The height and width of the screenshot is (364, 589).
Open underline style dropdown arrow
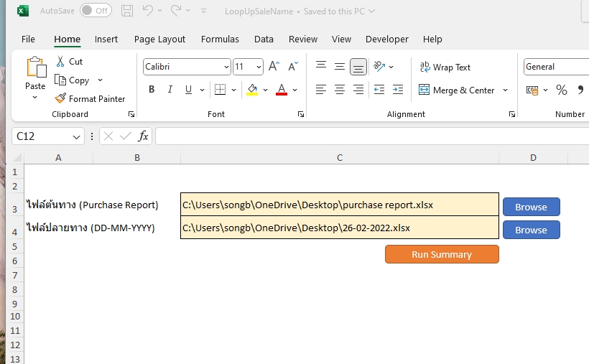[202, 90]
